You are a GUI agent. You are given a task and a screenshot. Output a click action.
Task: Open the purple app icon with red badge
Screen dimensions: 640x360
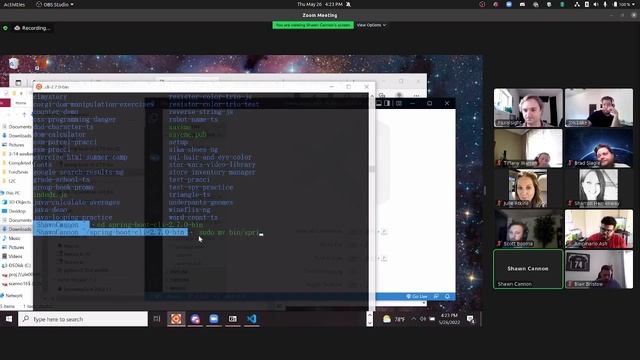pos(195,319)
